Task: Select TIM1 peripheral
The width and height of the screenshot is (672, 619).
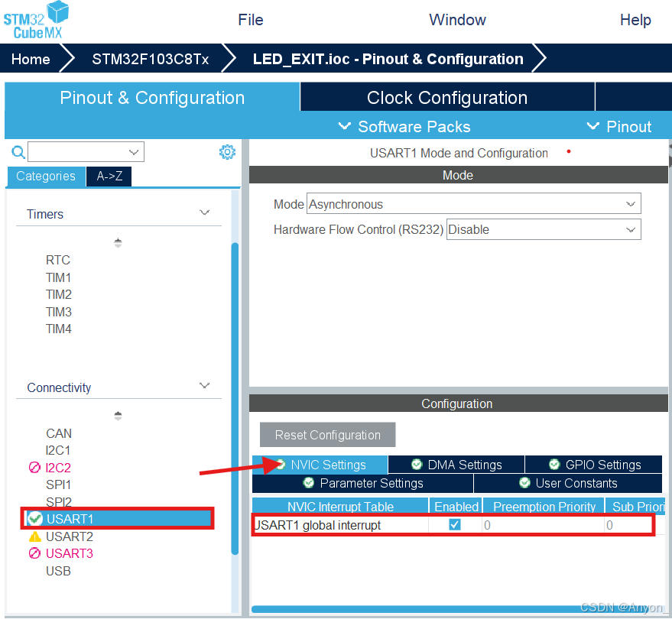Action: 58,277
